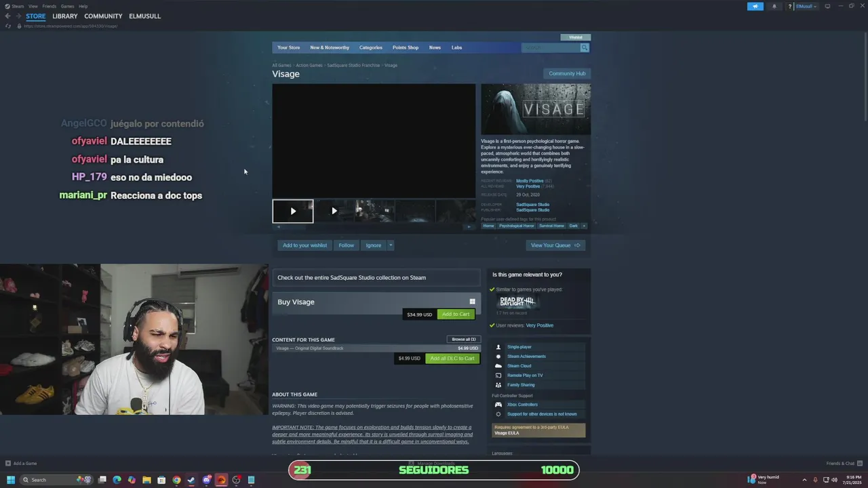Click the Xbox Controllers gamepad icon
This screenshot has height=488, width=868.
(x=498, y=405)
